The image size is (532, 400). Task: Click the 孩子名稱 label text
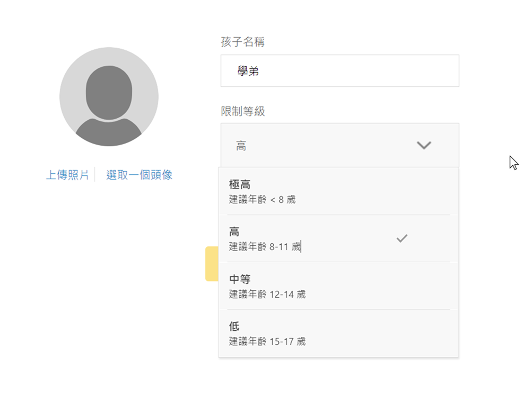(242, 42)
